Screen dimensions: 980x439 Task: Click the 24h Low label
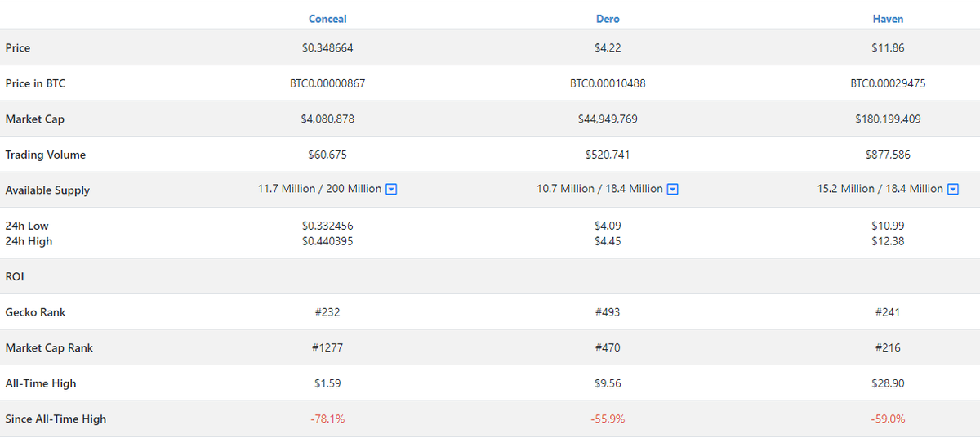point(27,226)
